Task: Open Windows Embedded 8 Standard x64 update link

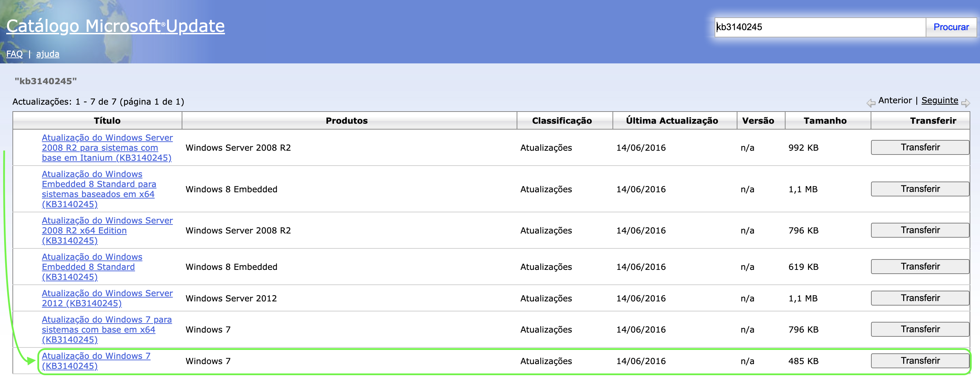Action: (x=99, y=189)
